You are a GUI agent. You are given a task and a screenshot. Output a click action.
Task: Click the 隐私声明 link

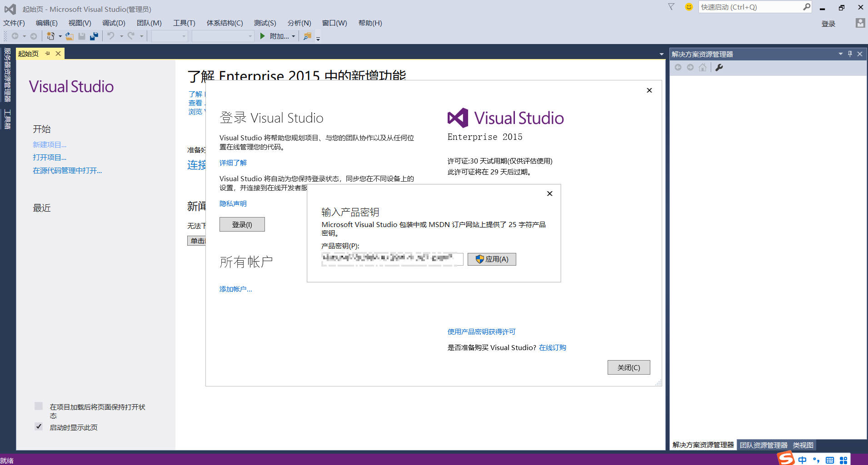coord(233,203)
